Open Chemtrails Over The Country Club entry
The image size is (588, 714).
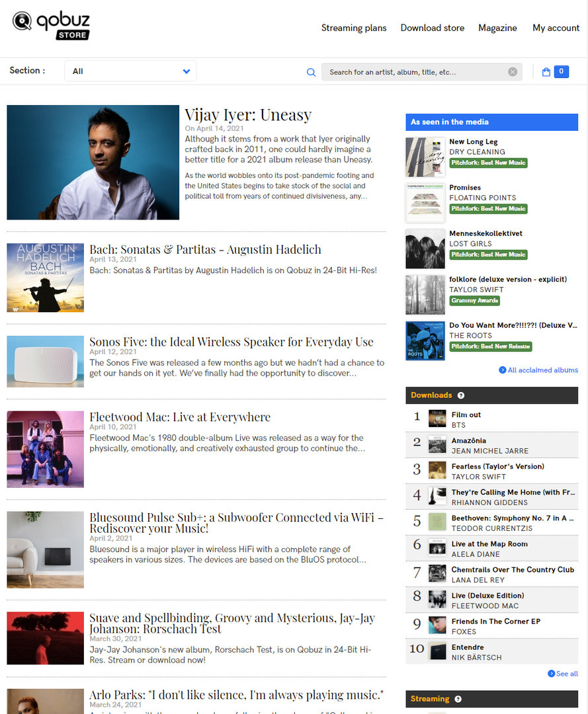492,574
